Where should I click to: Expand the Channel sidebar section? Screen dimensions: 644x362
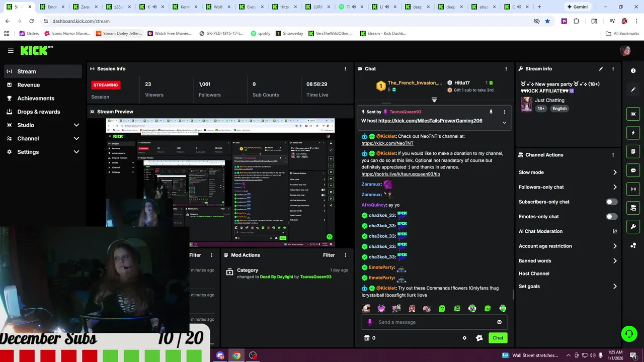76,139
